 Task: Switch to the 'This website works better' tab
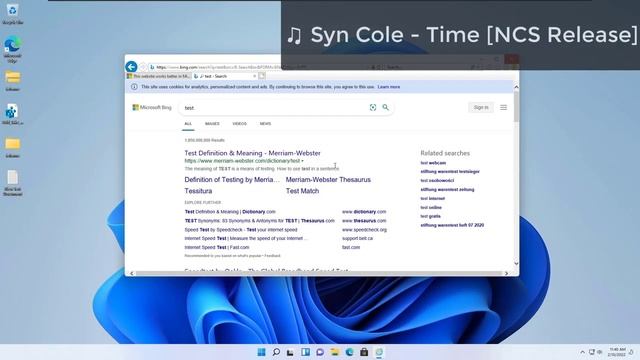158,76
